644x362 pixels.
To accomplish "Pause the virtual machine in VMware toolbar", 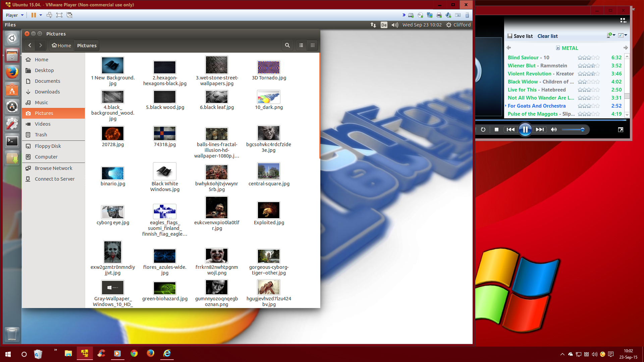I will (34, 15).
